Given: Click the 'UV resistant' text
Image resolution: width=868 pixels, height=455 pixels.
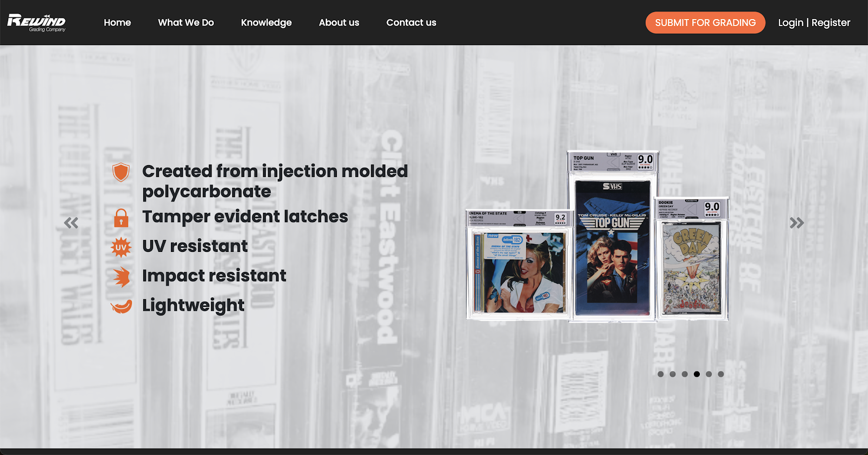Looking at the screenshot, I should coord(195,246).
